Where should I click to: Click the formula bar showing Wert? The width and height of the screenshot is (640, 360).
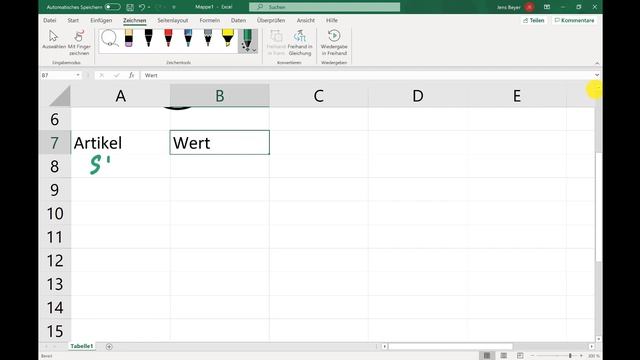[x=367, y=75]
